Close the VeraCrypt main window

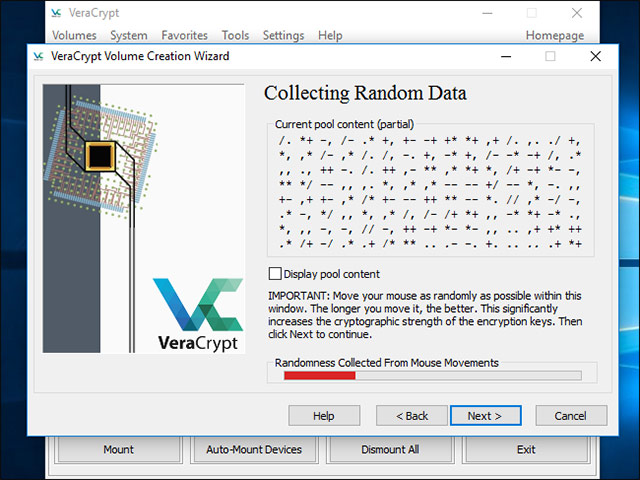pos(577,13)
